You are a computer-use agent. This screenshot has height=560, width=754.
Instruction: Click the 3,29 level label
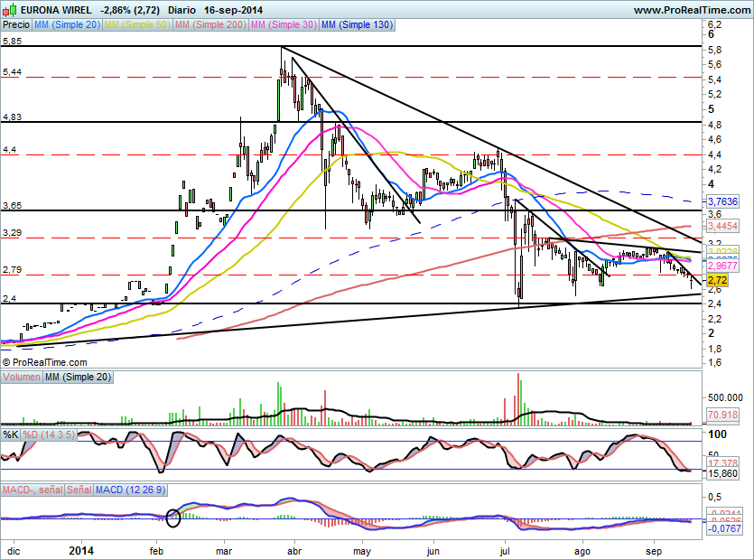click(x=12, y=233)
